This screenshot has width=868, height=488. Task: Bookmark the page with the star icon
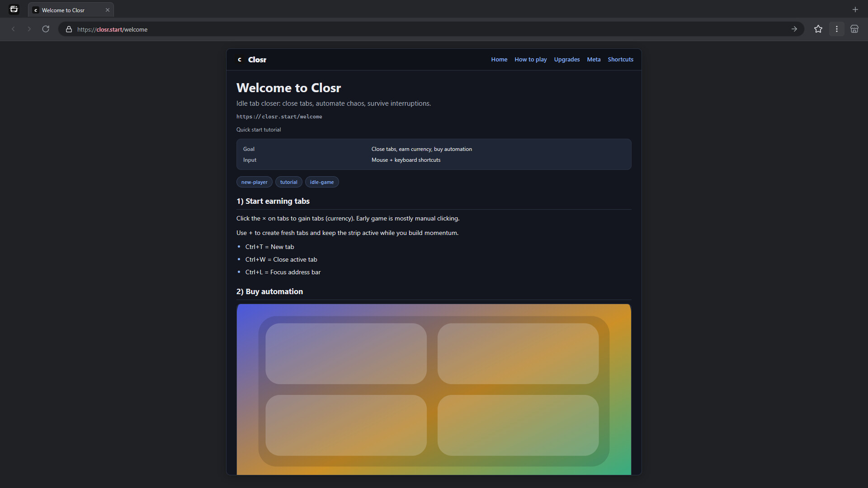tap(818, 29)
